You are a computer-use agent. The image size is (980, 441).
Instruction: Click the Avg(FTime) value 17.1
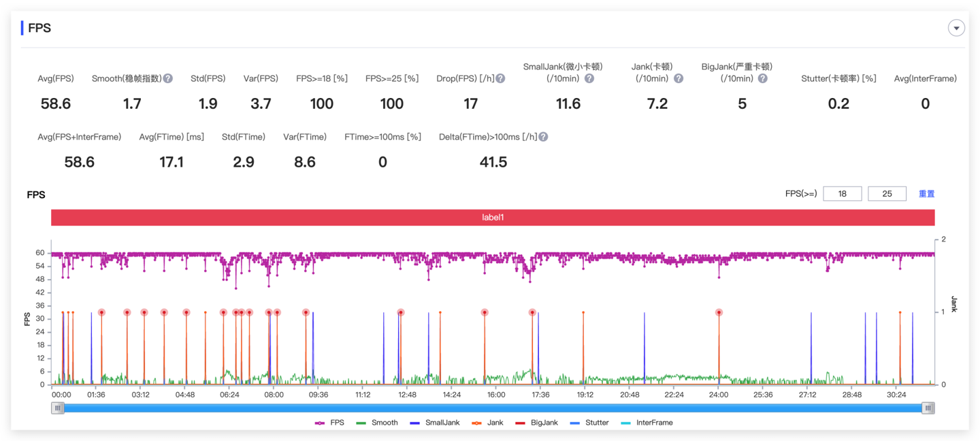(x=171, y=162)
